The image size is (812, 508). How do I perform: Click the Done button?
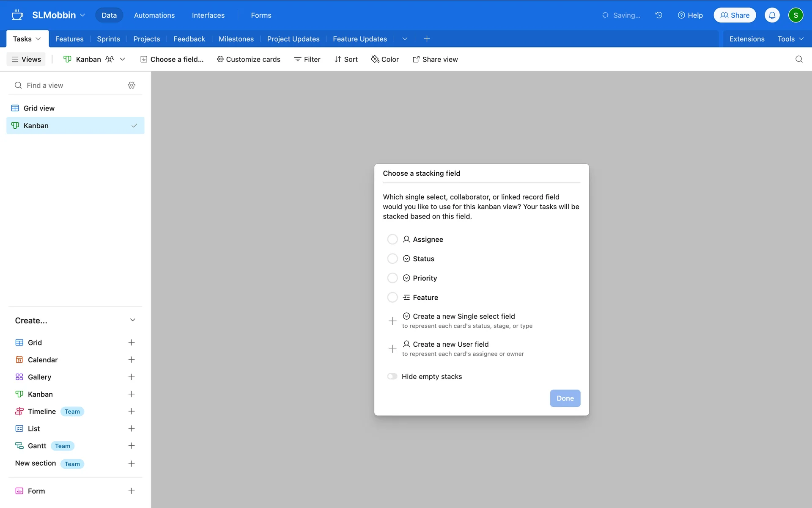(565, 398)
